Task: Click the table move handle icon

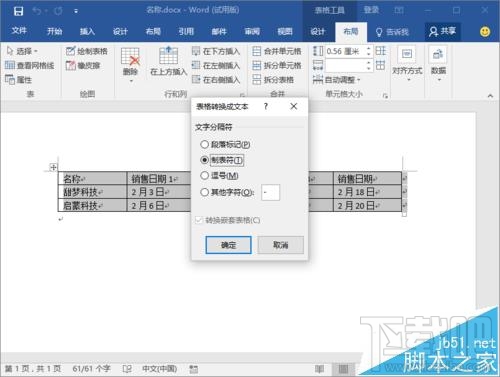Action: (x=53, y=167)
